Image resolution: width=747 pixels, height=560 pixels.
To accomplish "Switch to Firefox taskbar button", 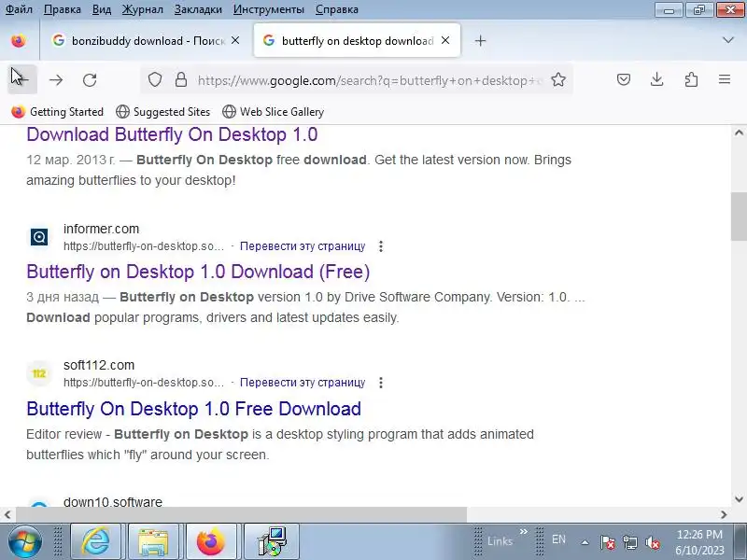I will [x=211, y=541].
